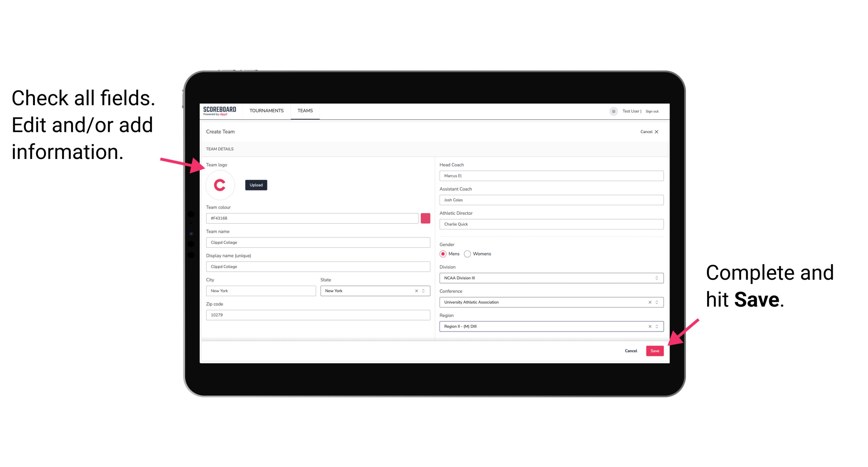Screen dimensions: 868x467
Task: Click the Test User profile icon
Action: 611,111
